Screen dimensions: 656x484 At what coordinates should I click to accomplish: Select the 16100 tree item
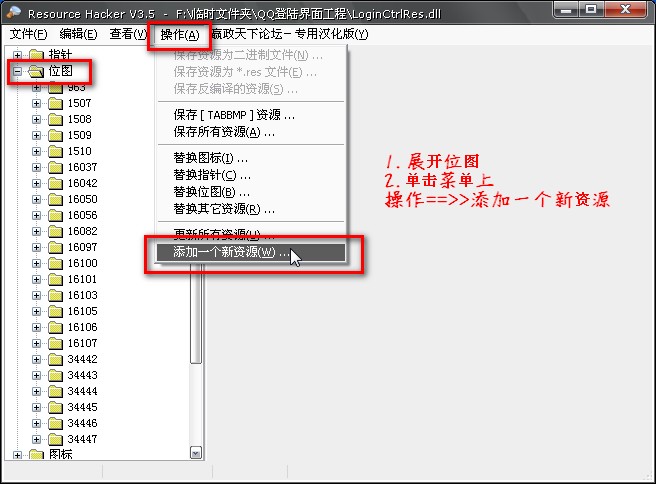click(82, 263)
